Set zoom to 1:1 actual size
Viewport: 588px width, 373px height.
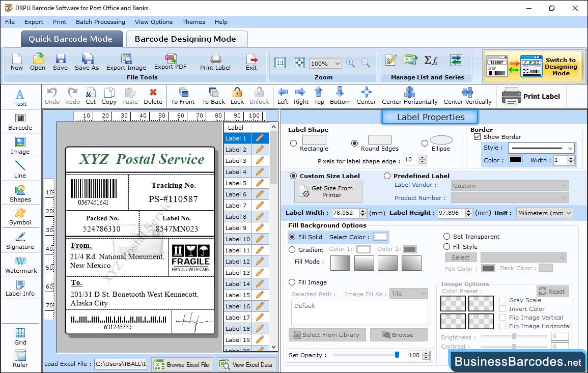[280, 63]
